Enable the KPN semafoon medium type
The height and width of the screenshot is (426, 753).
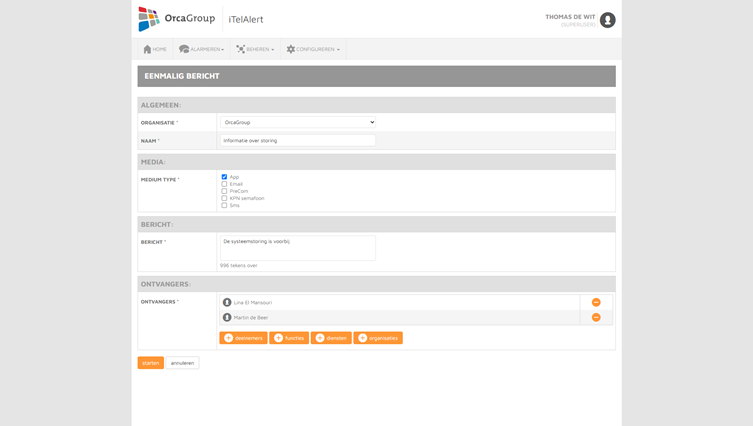point(224,198)
